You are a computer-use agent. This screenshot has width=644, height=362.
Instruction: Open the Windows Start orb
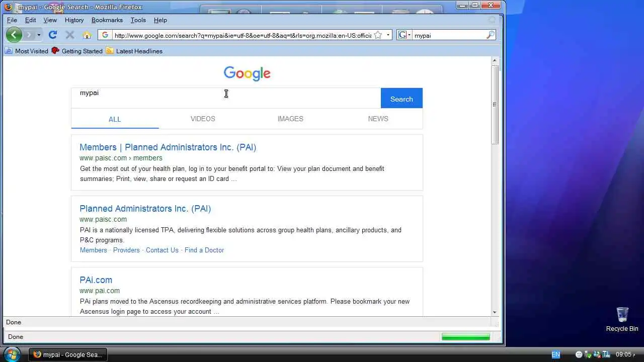point(12,354)
